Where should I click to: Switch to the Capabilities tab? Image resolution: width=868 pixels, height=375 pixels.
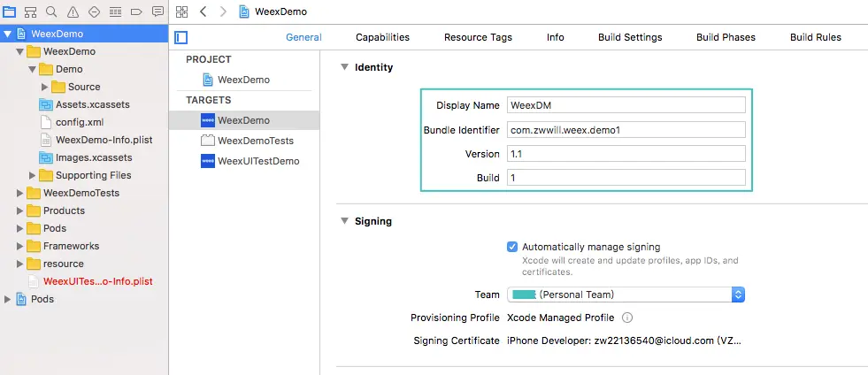pos(382,38)
